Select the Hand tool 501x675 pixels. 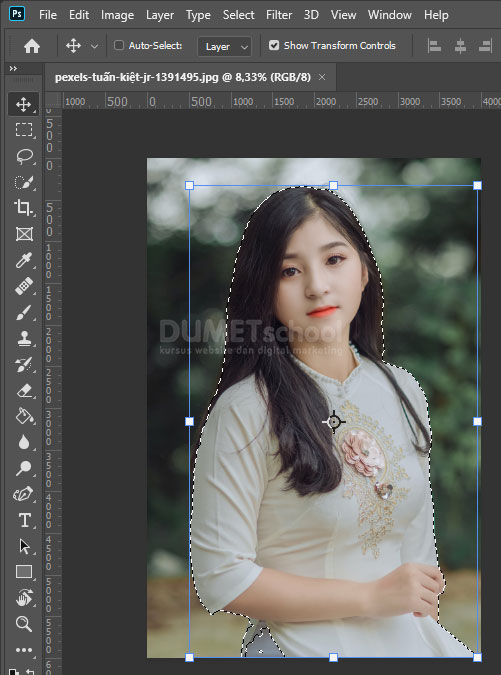click(24, 598)
